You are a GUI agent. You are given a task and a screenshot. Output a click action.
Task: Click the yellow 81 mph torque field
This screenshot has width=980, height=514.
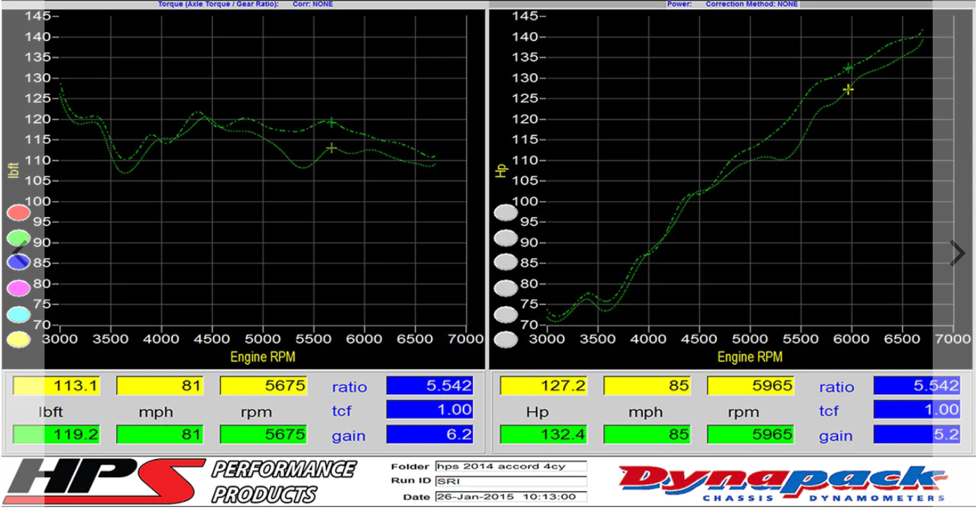[159, 386]
